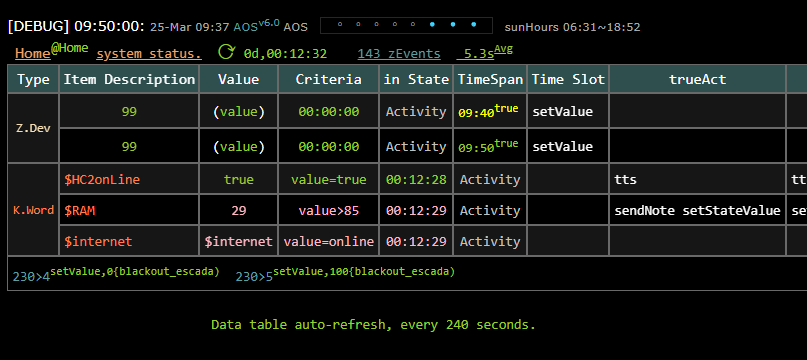Click Activity in the 09:40 row

pos(416,111)
